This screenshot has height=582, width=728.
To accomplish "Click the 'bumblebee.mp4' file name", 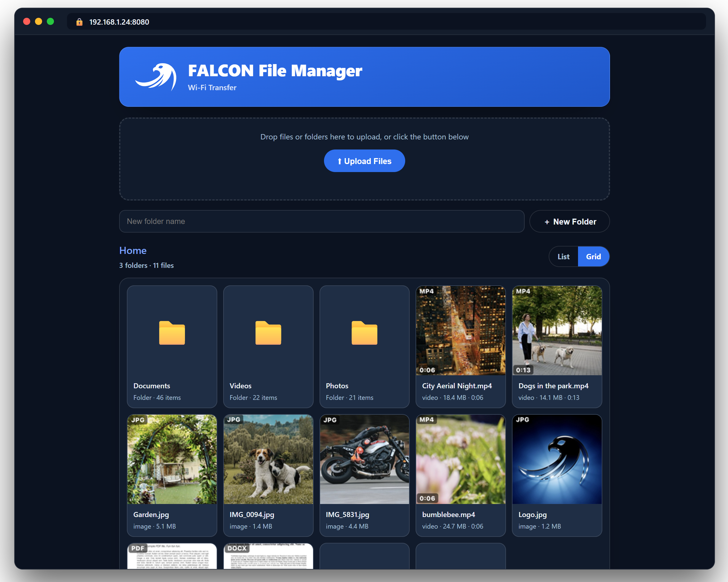I will [448, 515].
